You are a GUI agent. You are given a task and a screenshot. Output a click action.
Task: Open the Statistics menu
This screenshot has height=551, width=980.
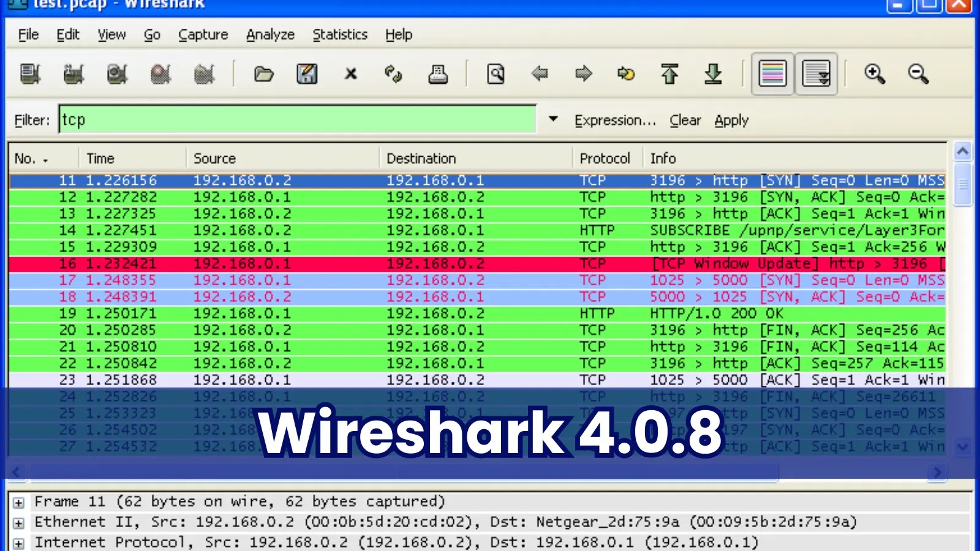point(340,35)
